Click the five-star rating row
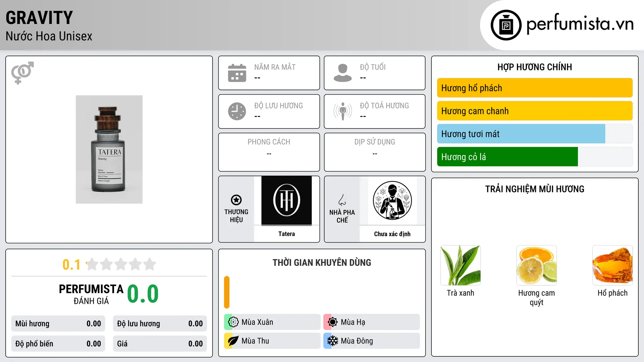 pos(121,264)
